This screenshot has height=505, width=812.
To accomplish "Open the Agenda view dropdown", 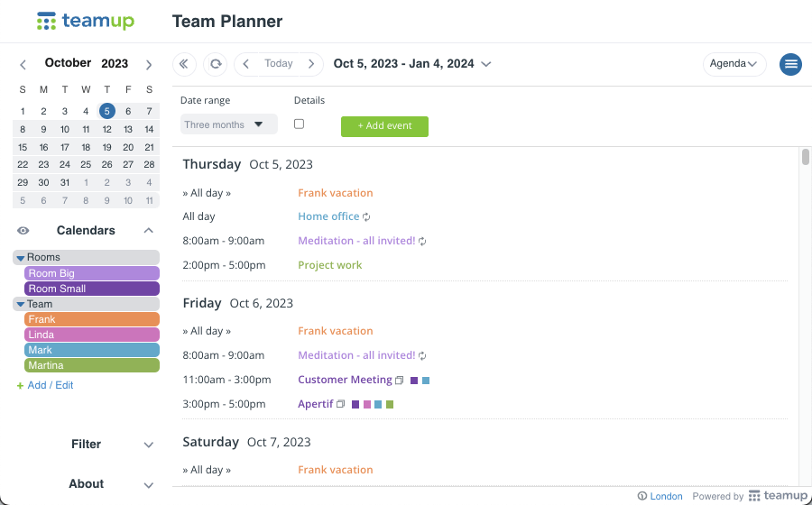I will click(x=734, y=64).
